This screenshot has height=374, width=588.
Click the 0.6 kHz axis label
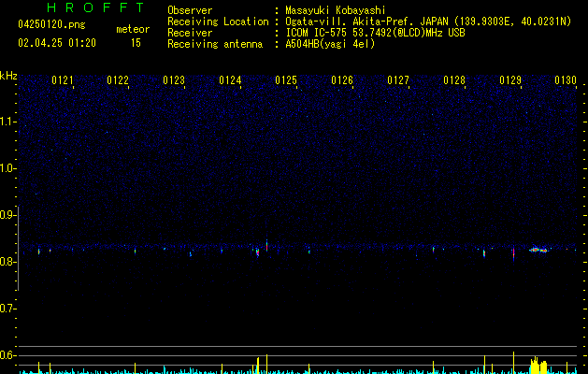[7, 355]
